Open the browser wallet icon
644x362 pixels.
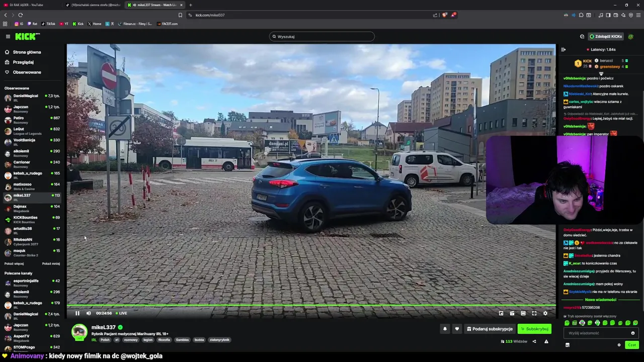[x=616, y=15]
